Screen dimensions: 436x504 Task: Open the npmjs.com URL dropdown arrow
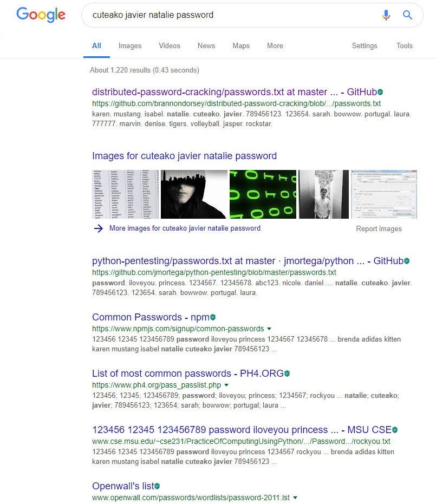tap(269, 329)
